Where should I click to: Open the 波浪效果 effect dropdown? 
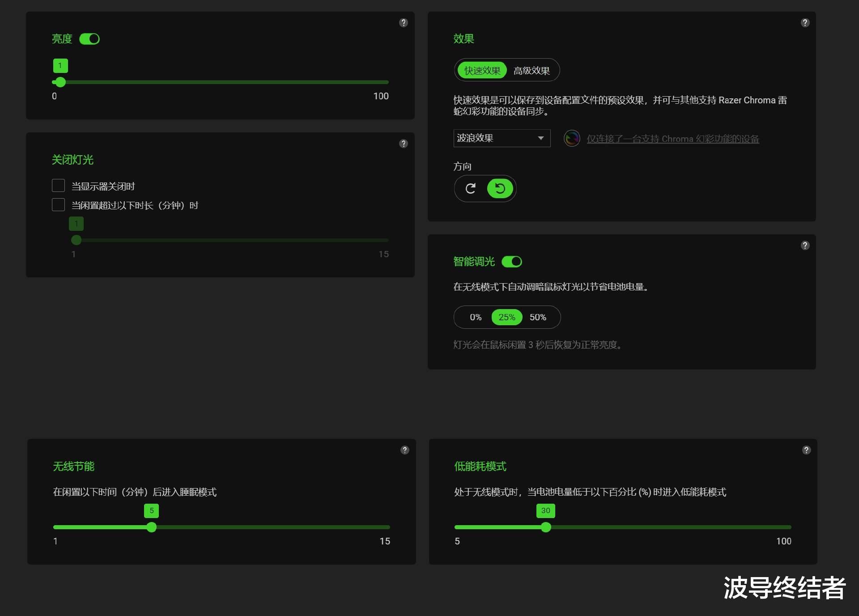pos(502,138)
